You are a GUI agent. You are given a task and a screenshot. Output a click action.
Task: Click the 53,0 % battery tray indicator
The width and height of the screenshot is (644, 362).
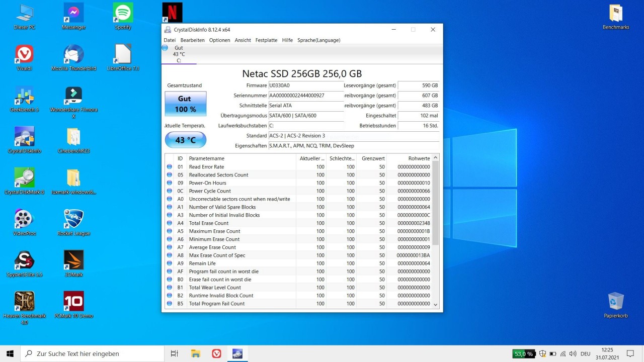[x=523, y=354]
